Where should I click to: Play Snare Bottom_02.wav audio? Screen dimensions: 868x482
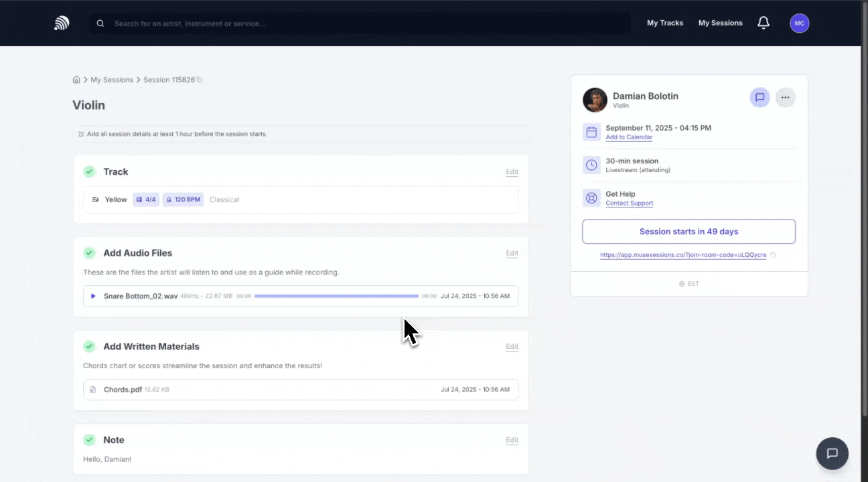[94, 296]
